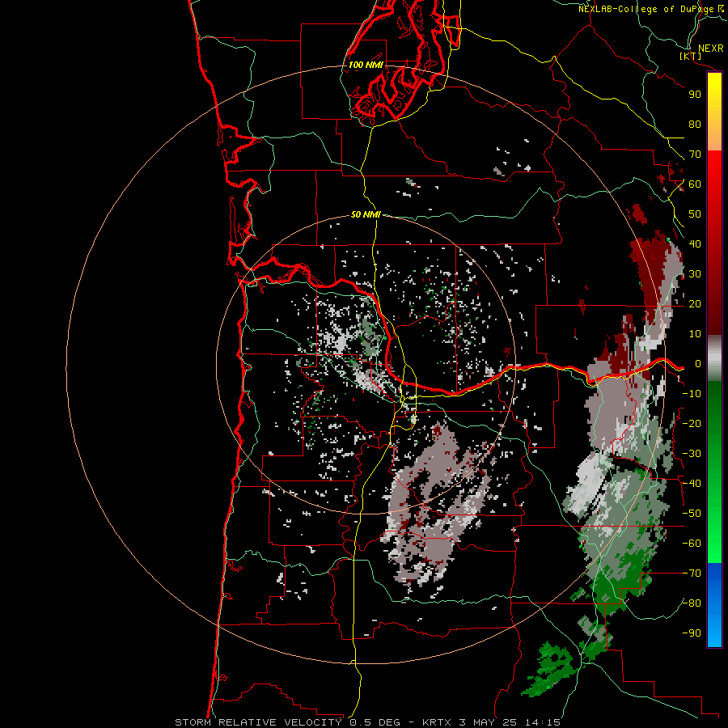Screen dimensions: 728x728
Task: Click the -80 value on velocity scale
Action: [692, 603]
